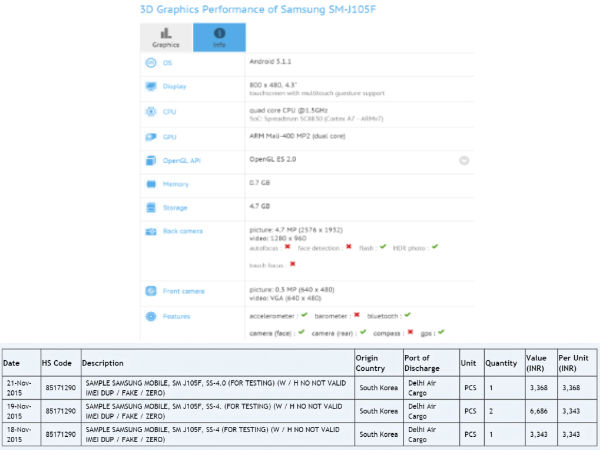Click the Features icon
Viewport: 600px width, 450px height.
click(151, 316)
